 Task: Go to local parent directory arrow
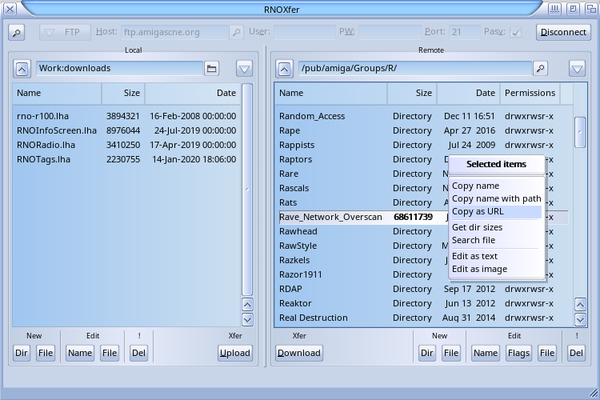point(22,69)
